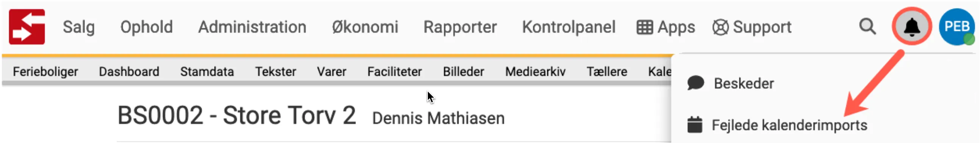Open the PEB user avatar

957,27
